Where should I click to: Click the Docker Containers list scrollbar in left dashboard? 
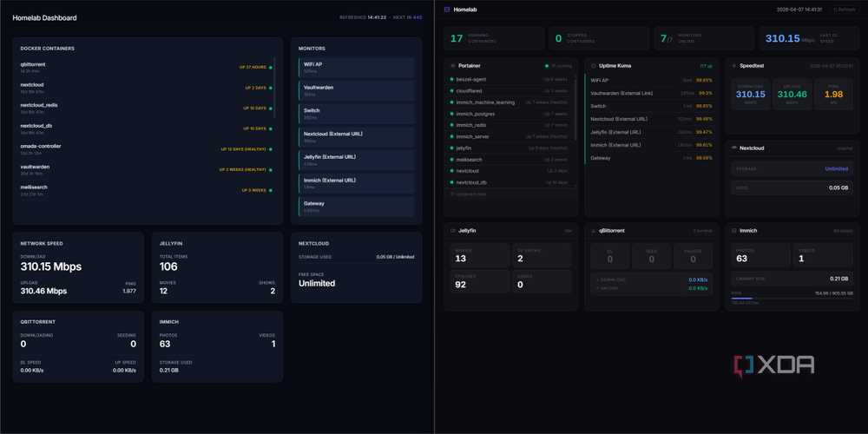tap(274, 88)
